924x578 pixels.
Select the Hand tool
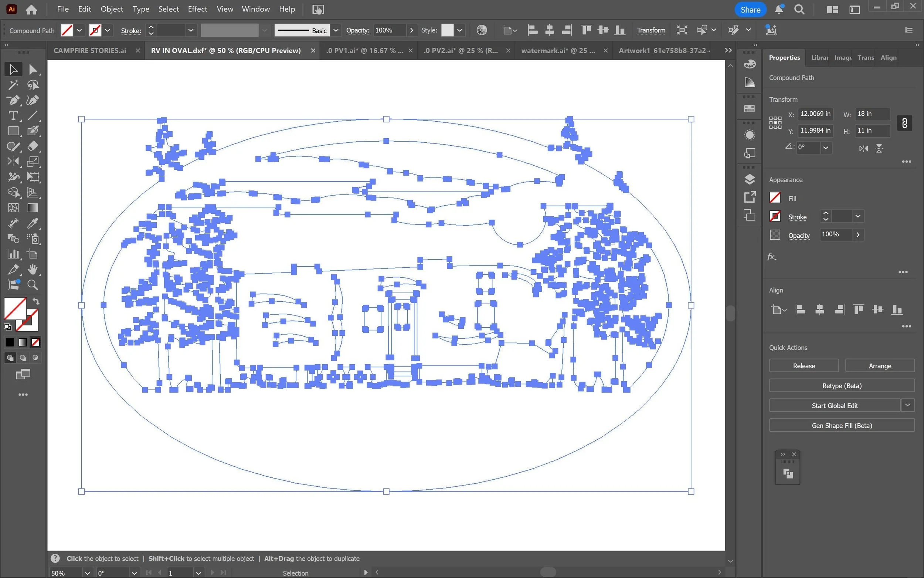click(33, 270)
